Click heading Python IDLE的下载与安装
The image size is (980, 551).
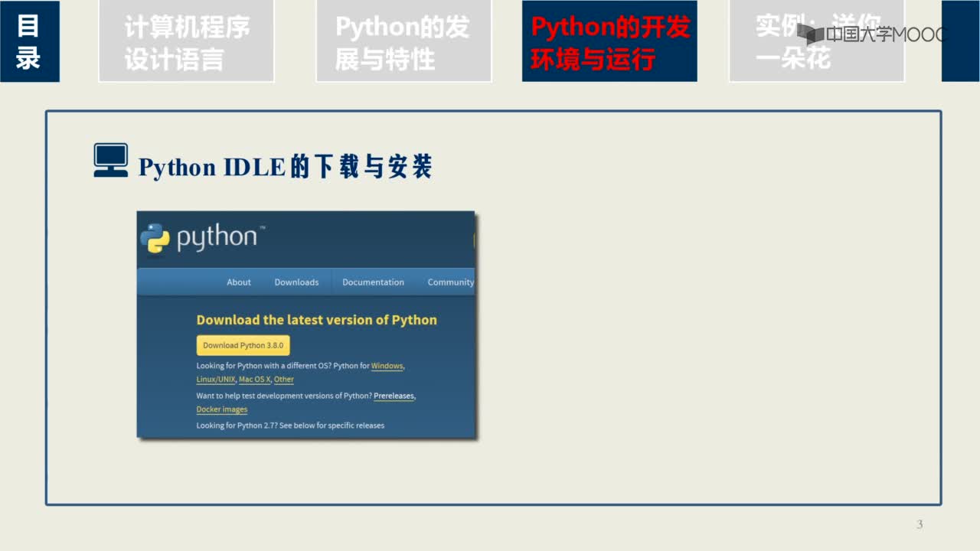(x=285, y=167)
